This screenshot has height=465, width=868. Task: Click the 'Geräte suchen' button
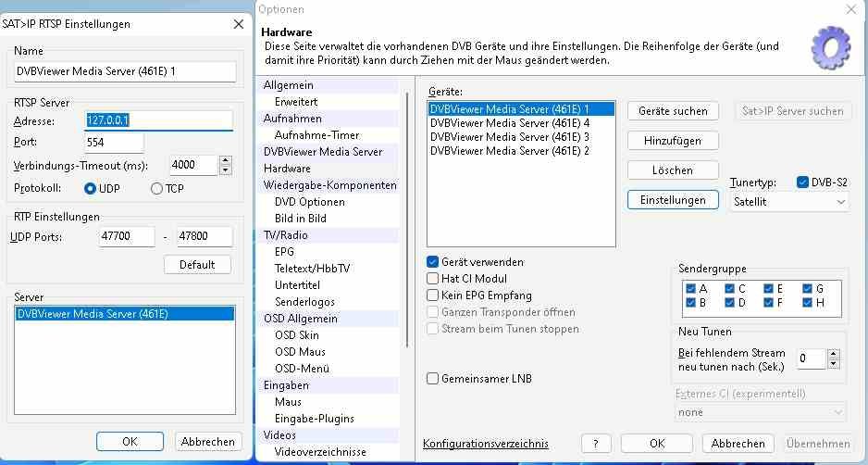coord(673,111)
